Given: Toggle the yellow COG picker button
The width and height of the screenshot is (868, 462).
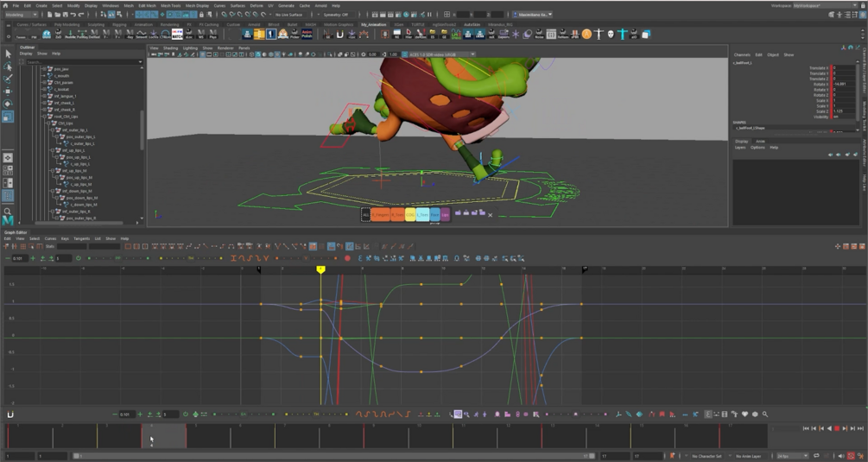Looking at the screenshot, I should [x=410, y=215].
